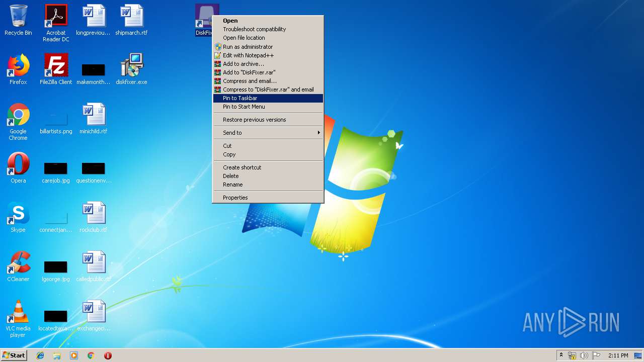Screen dimensions: 644x362
Task: Choose Restore previous versions
Action: click(x=268, y=120)
